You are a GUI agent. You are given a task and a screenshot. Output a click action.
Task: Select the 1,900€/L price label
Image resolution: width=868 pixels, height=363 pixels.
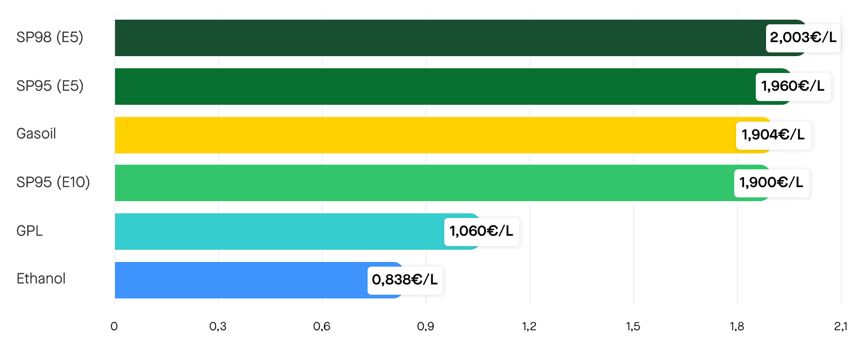pos(772,182)
